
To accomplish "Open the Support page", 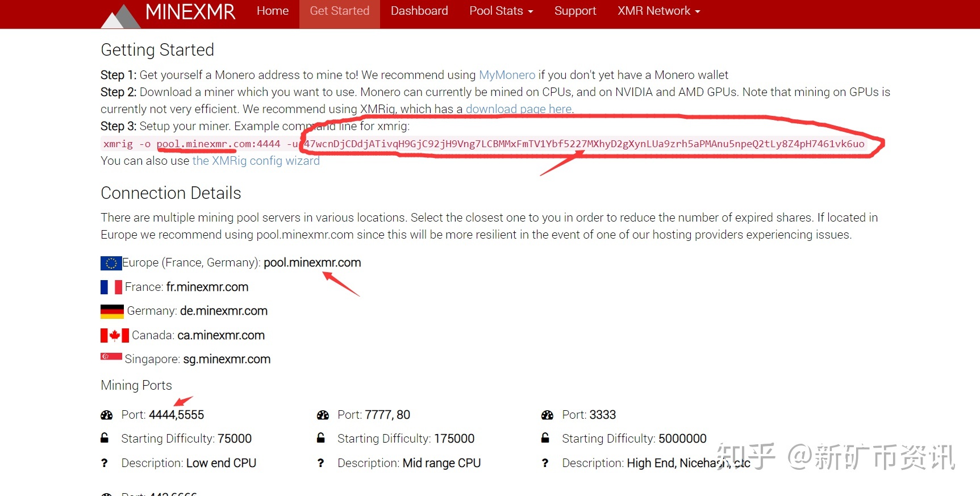I will [575, 11].
